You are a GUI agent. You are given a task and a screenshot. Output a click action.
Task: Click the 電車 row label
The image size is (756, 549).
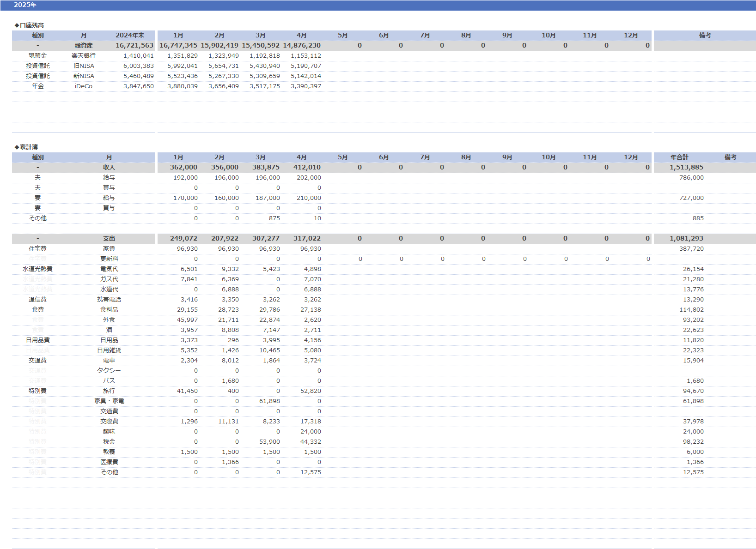[109, 361]
